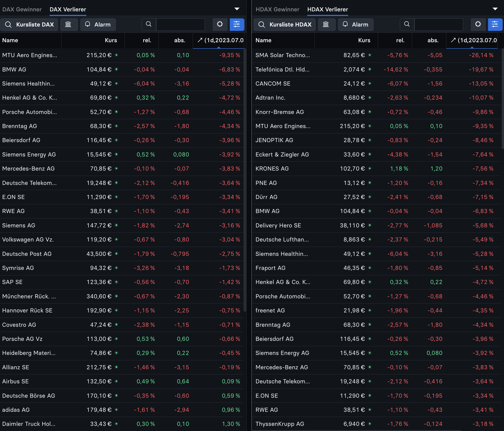Click the status dot for KRONES AG row
504x431 pixels.
(370, 168)
